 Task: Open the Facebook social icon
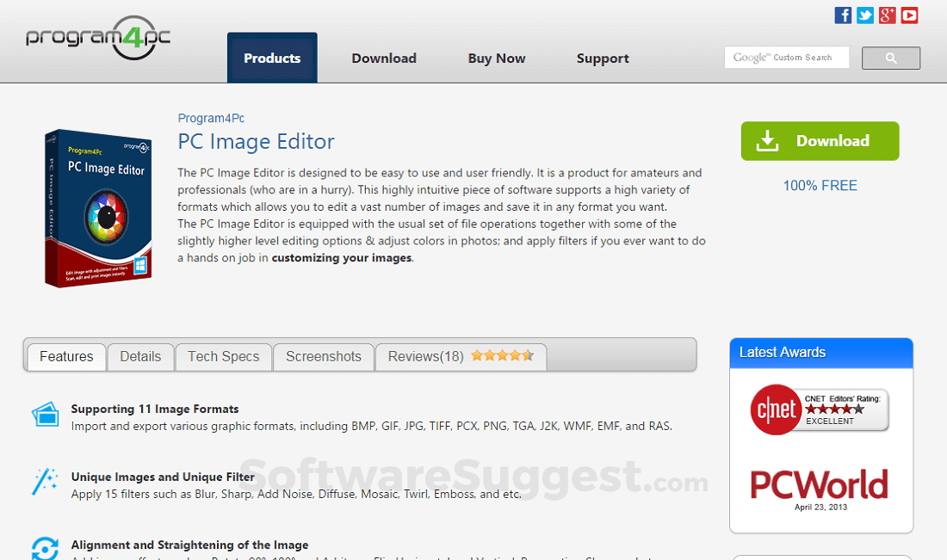coord(843,15)
